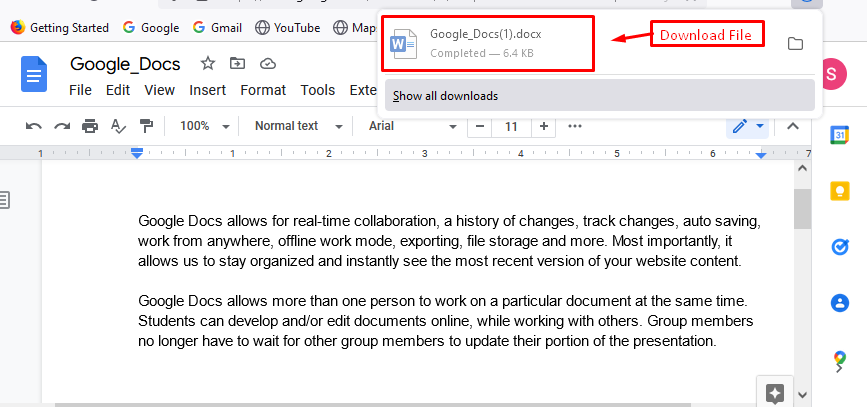Click the document title Google_Docs
The image size is (867, 407).
tap(125, 64)
